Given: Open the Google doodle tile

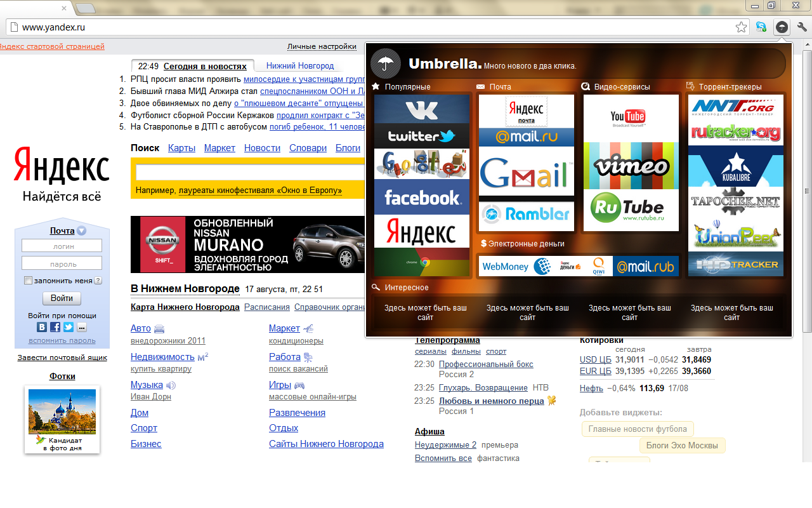Looking at the screenshot, I should click(x=422, y=164).
